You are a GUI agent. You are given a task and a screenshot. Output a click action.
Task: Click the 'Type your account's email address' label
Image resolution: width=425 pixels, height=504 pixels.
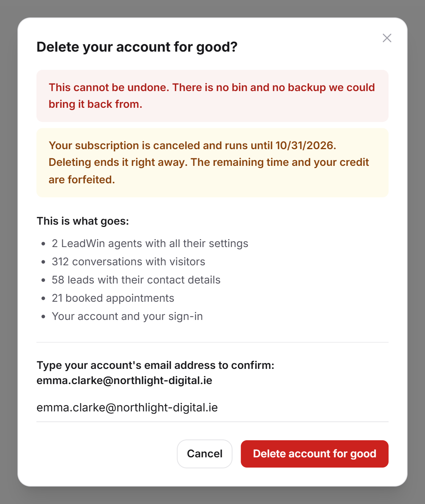point(155,365)
